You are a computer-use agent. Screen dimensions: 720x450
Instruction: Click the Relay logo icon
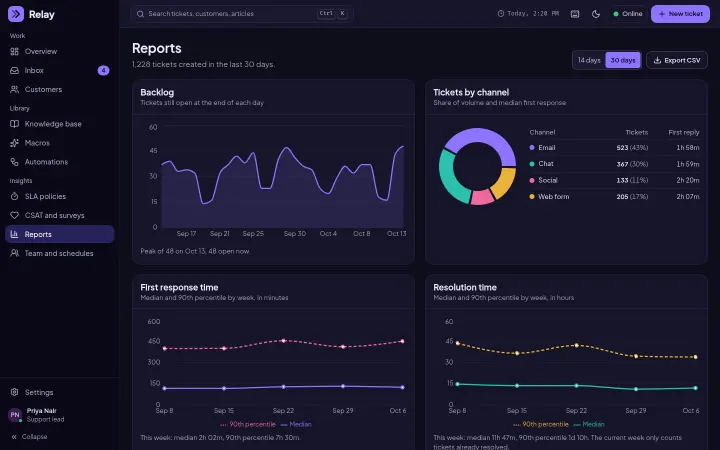[16, 14]
